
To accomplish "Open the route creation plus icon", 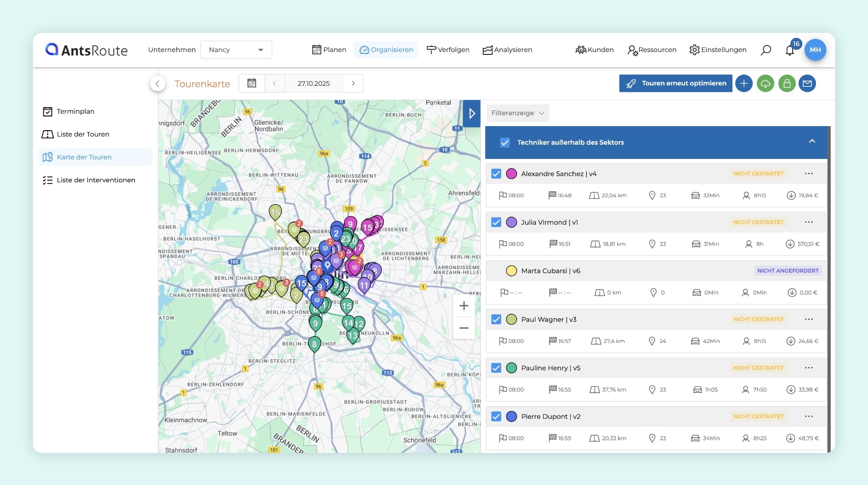I will (744, 84).
